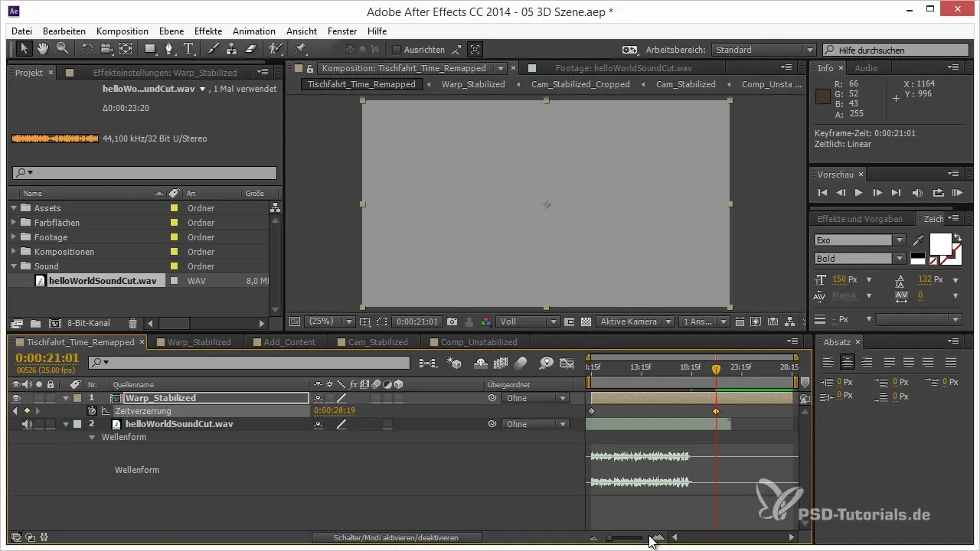Open the Komposition menu
980x551 pixels.
(122, 31)
